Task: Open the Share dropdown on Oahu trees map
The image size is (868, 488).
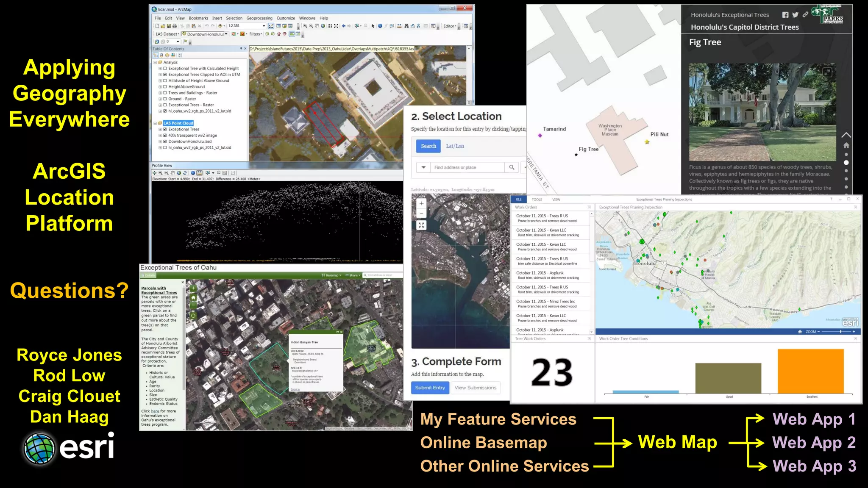Action: pos(353,275)
